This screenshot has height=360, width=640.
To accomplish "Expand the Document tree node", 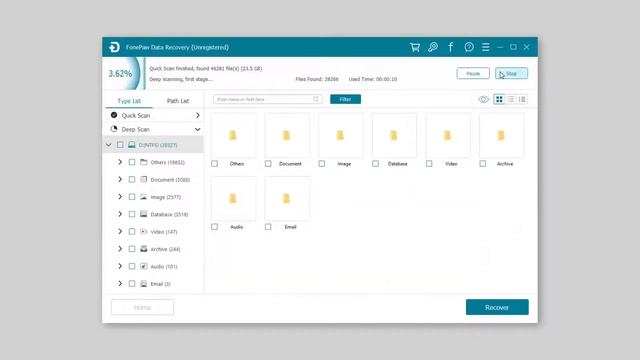I will 120,179.
